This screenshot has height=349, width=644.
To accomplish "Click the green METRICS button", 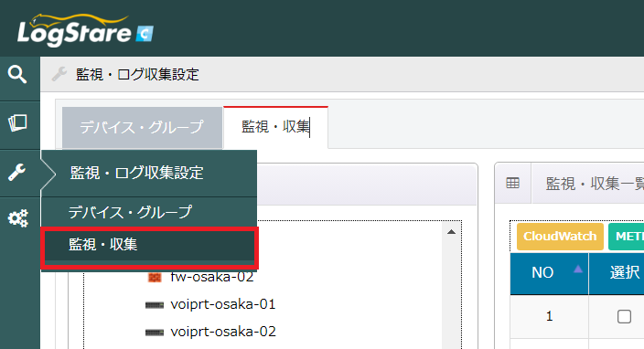I will click(626, 237).
